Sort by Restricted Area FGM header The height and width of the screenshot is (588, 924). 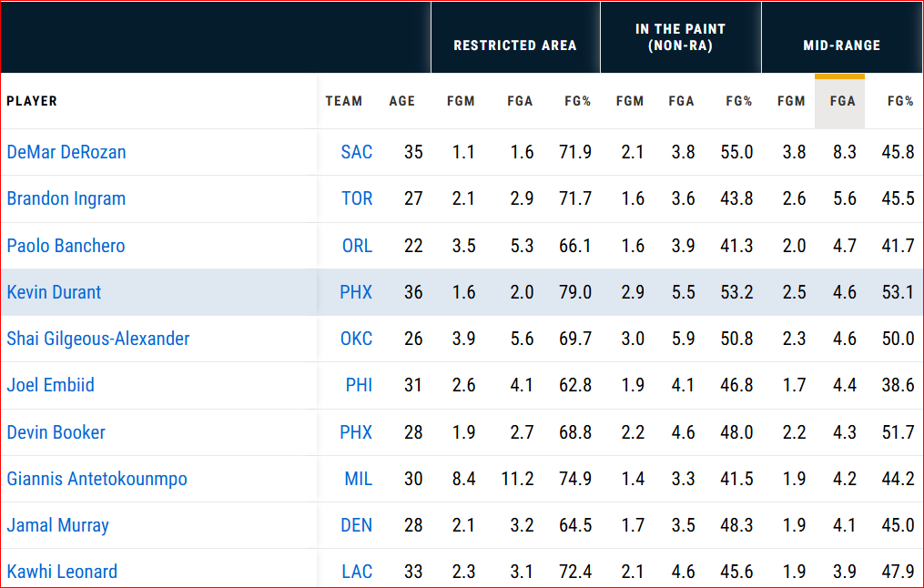tap(461, 101)
